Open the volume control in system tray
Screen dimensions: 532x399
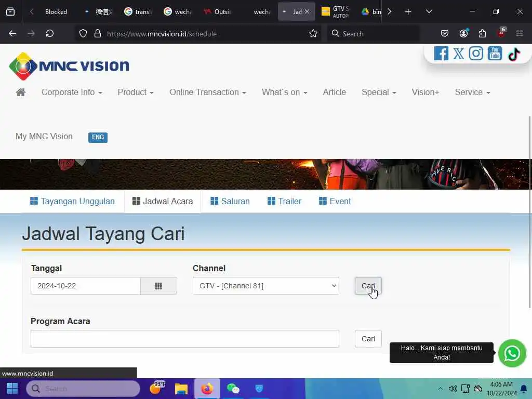pos(453,389)
